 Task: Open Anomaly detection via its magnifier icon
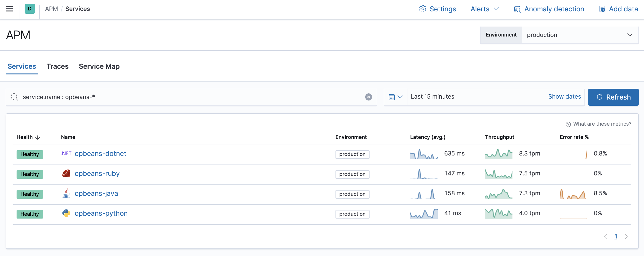point(517,9)
